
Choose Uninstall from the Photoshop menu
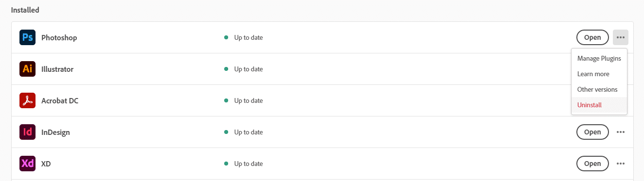(x=599, y=105)
